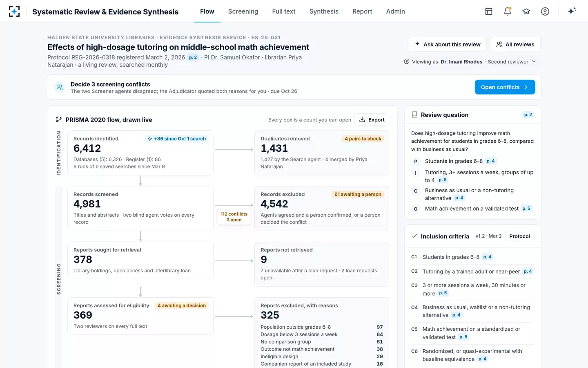Click the Population outside grades 6–8 reason row
The image size is (588, 368).
click(x=322, y=327)
